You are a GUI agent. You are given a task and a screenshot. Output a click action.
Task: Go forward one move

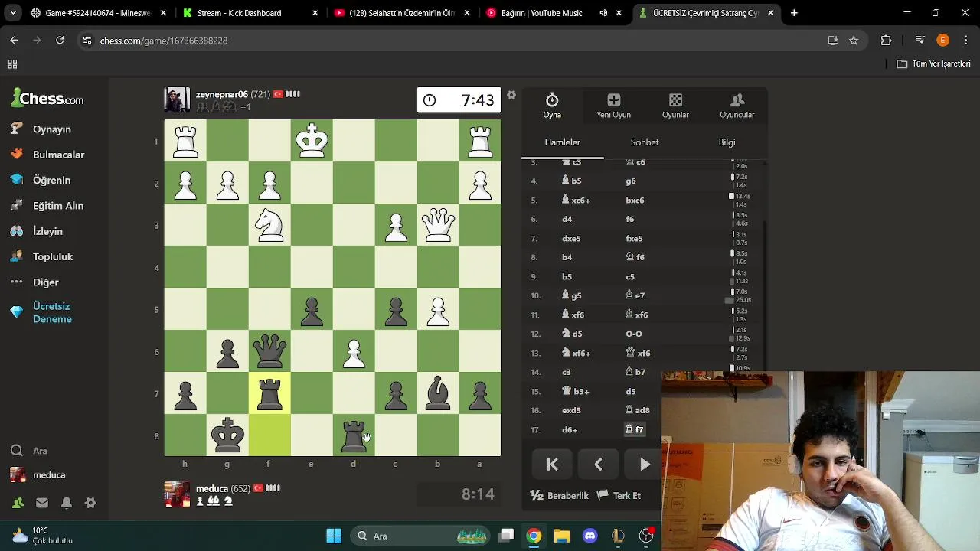tap(645, 465)
